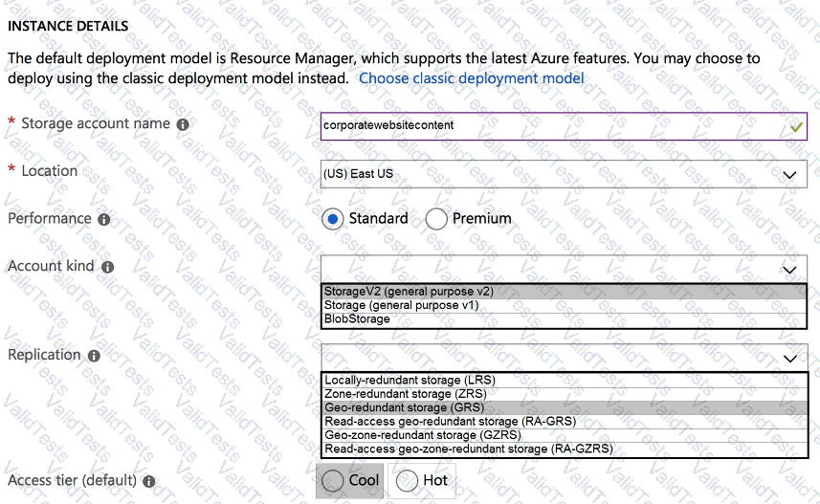
Task: Show info for Access tier (default)
Action: (149, 481)
